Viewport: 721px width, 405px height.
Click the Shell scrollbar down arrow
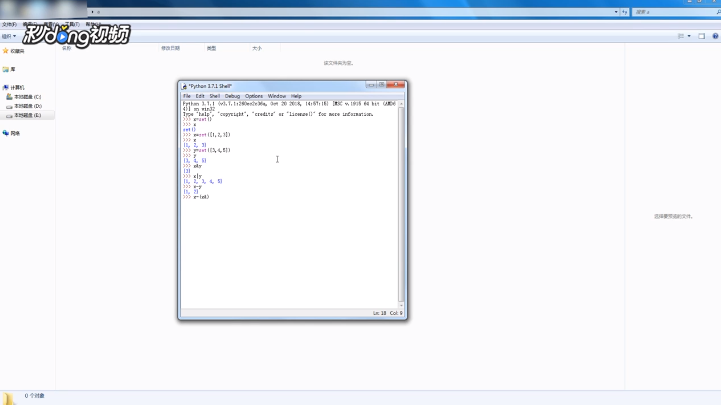coord(401,305)
